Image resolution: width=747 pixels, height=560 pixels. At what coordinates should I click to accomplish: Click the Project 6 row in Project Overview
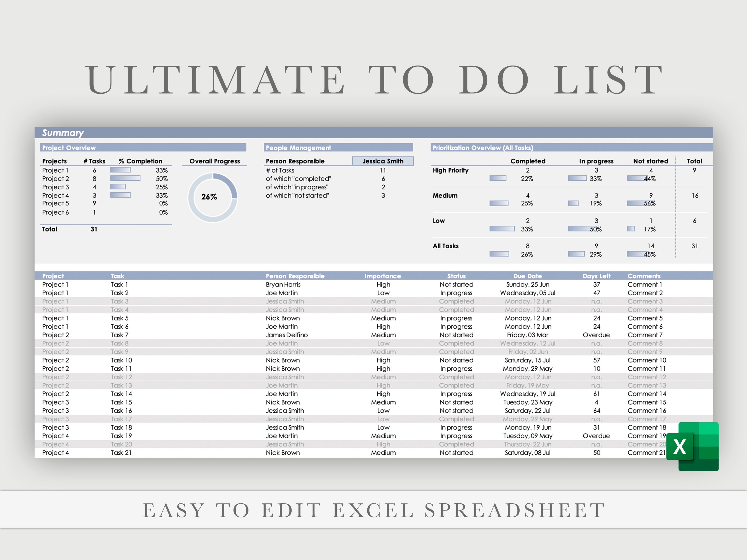point(105,212)
